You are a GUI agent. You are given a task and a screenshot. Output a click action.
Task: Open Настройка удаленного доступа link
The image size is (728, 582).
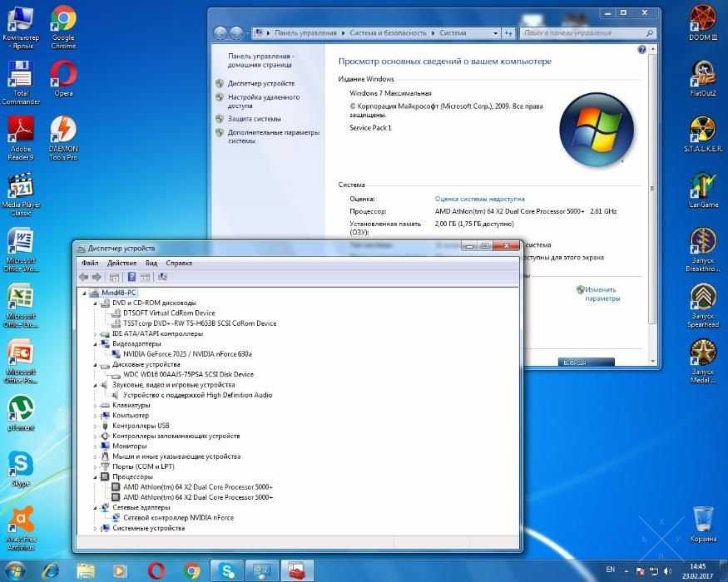pos(263,101)
